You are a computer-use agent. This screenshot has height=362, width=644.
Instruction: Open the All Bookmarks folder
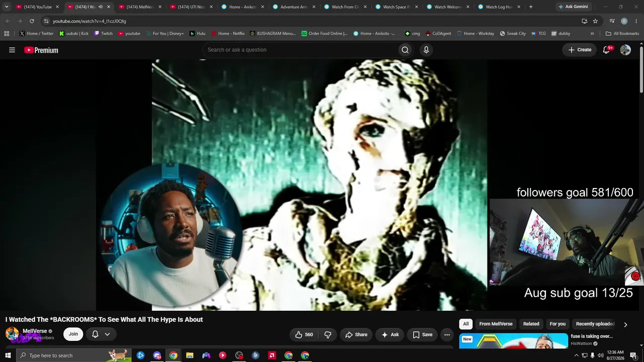[x=622, y=34]
